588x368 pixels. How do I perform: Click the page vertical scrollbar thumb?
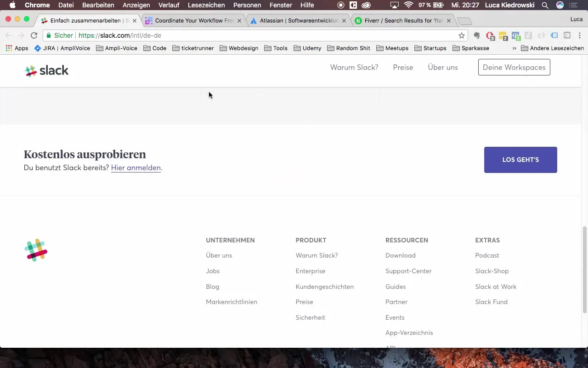(x=585, y=270)
